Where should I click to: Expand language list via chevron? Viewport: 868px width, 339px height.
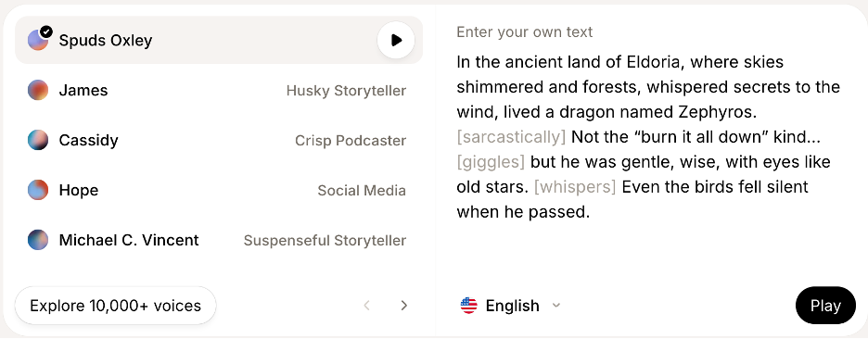(556, 306)
